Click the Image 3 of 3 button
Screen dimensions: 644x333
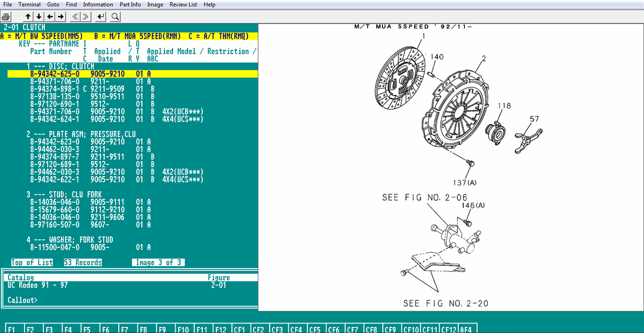[158, 263]
